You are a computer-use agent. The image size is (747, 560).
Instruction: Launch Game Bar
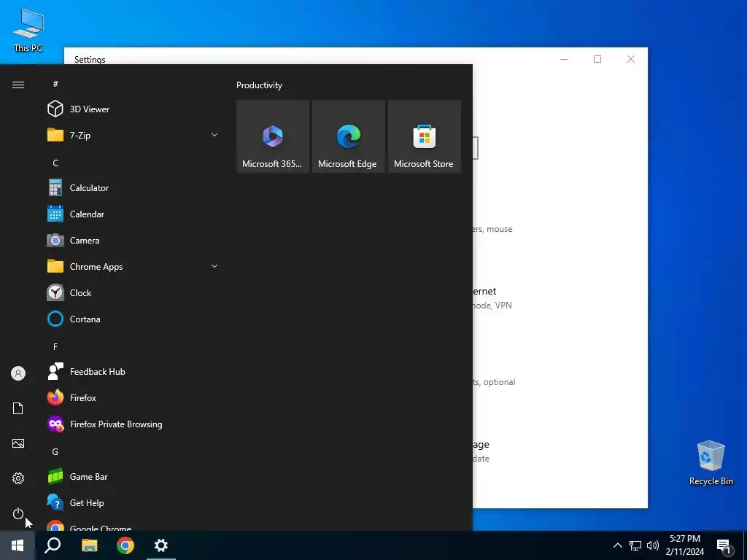tap(134, 477)
